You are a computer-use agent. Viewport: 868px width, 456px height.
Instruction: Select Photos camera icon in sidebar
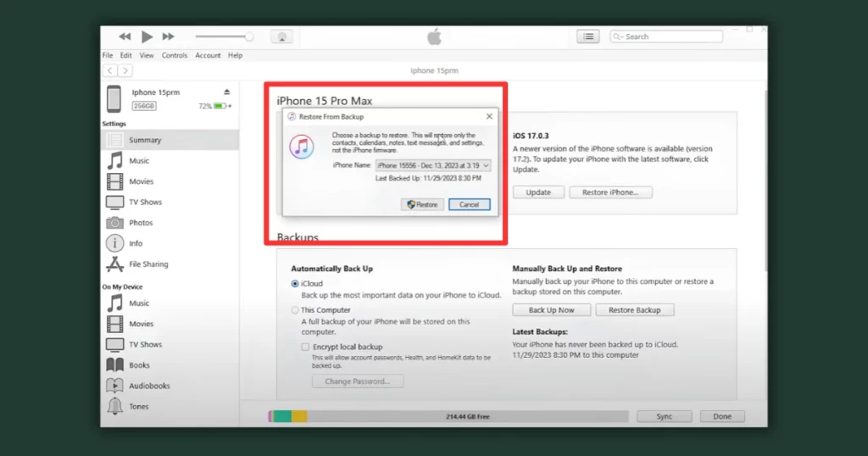pyautogui.click(x=114, y=222)
